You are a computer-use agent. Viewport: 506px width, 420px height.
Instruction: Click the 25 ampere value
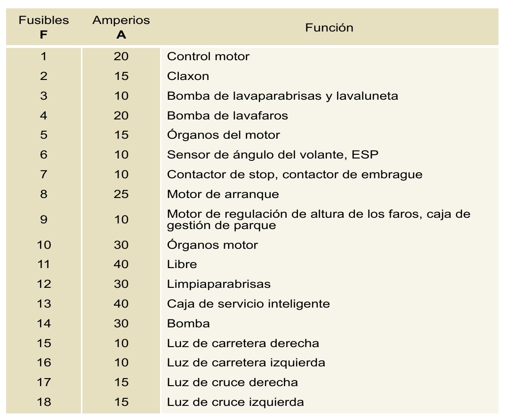(x=121, y=194)
